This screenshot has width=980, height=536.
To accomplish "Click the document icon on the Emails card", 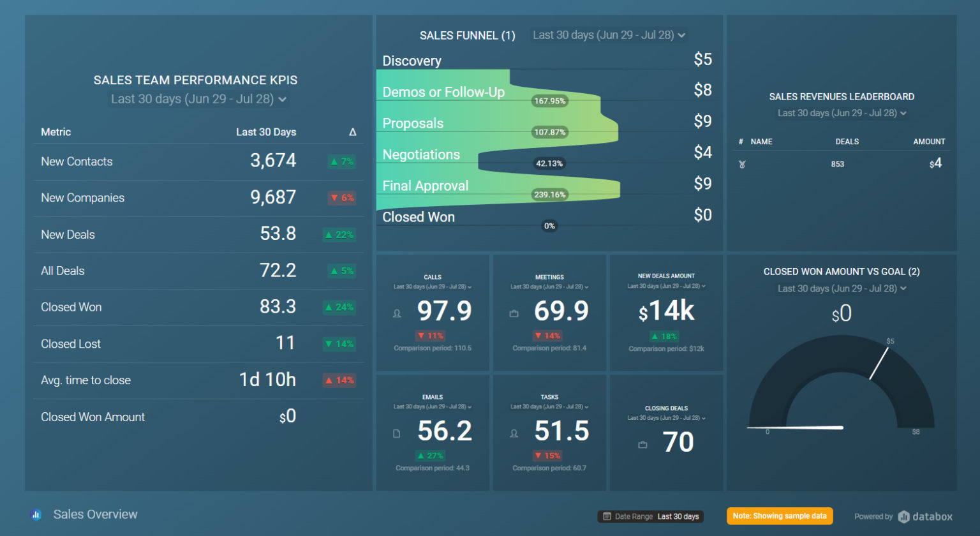I will [x=397, y=433].
